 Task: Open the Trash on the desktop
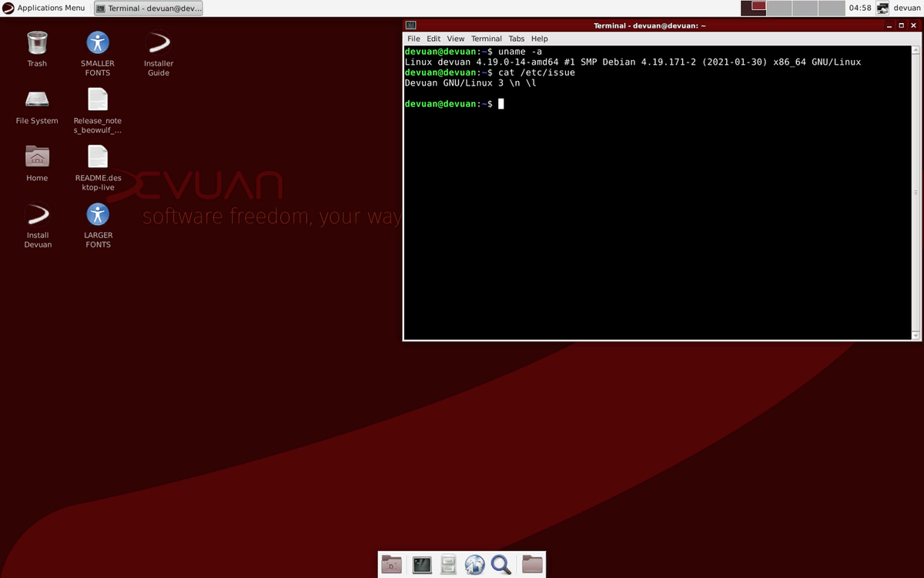(x=37, y=42)
